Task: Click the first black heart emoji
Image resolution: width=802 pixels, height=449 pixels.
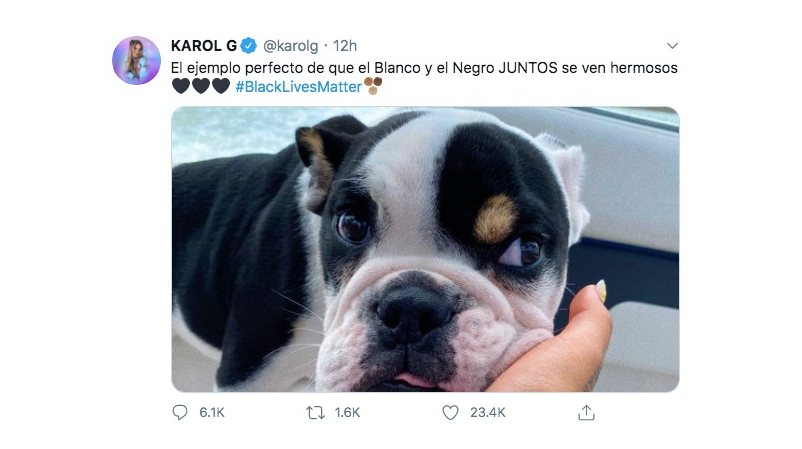Action: coord(181,87)
